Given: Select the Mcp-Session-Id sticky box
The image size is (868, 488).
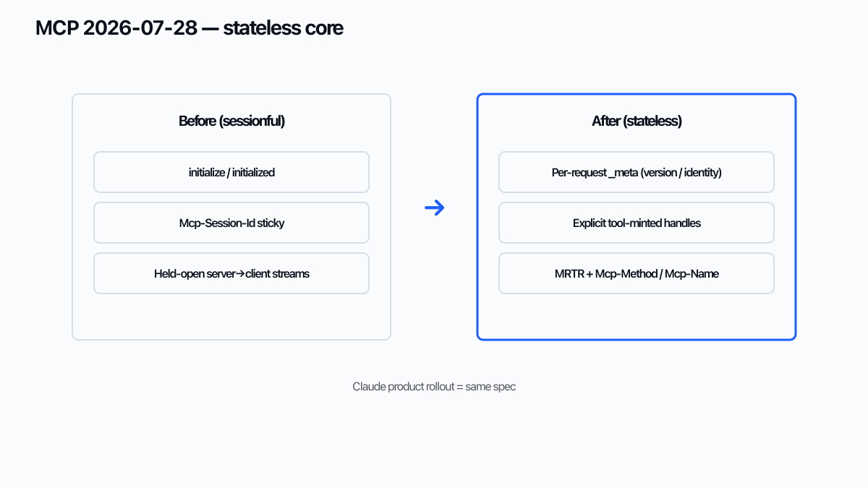Looking at the screenshot, I should coord(231,223).
